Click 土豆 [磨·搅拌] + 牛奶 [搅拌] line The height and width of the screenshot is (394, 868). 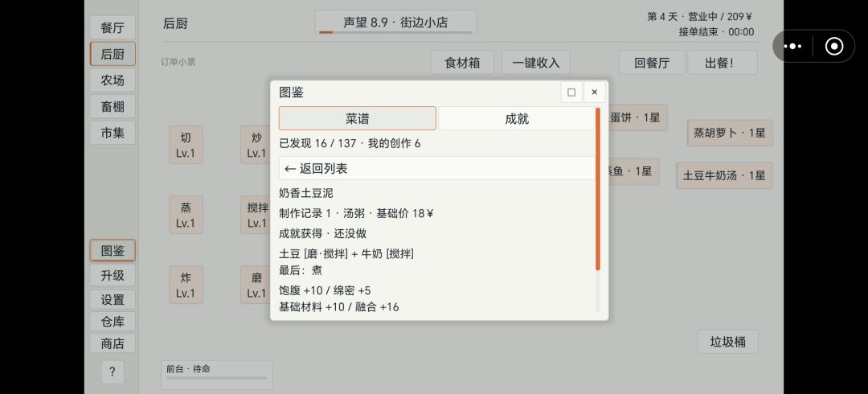346,254
